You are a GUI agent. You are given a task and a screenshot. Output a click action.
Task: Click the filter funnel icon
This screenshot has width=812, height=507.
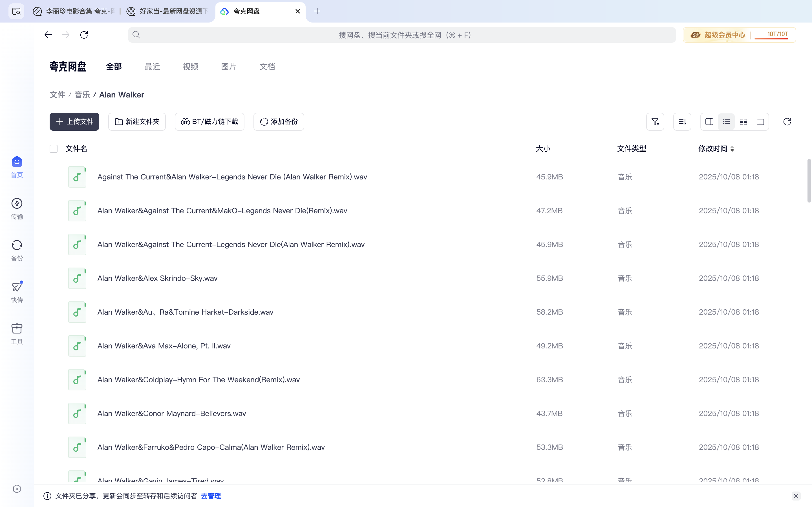point(655,122)
